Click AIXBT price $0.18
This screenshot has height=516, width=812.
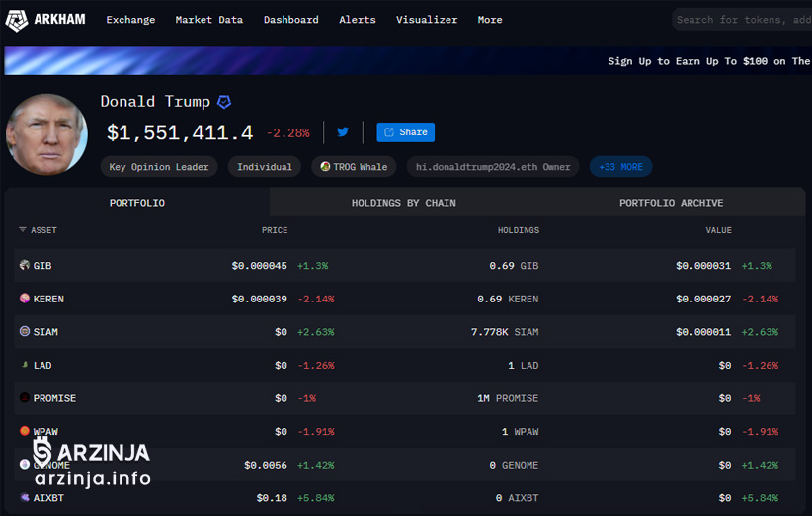[272, 498]
